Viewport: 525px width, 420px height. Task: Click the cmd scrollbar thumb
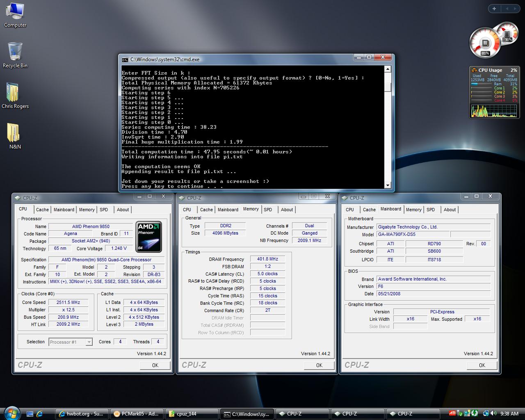[388, 88]
